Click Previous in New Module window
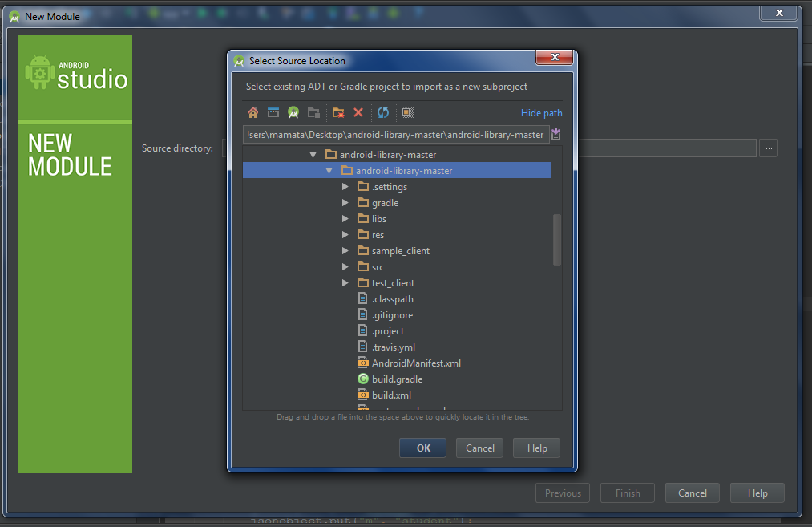 tap(563, 493)
